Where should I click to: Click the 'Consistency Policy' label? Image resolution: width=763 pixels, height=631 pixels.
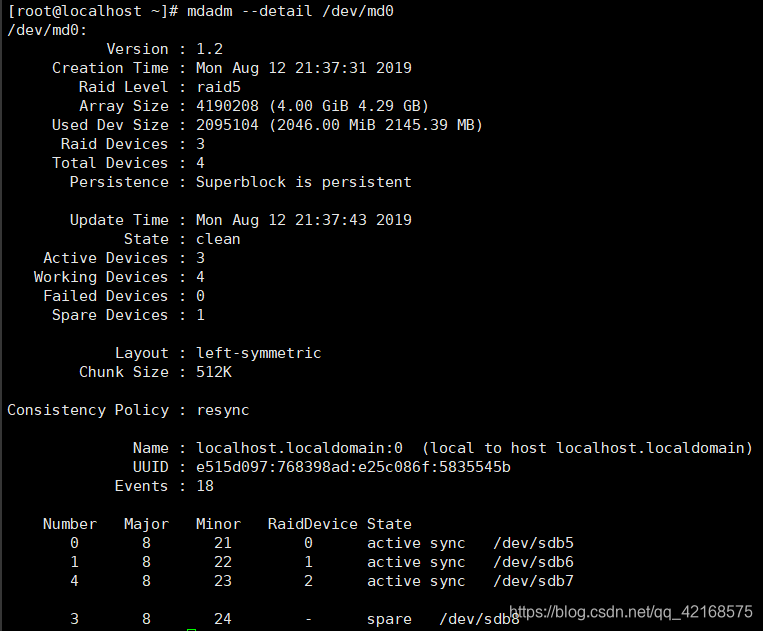(x=88, y=410)
